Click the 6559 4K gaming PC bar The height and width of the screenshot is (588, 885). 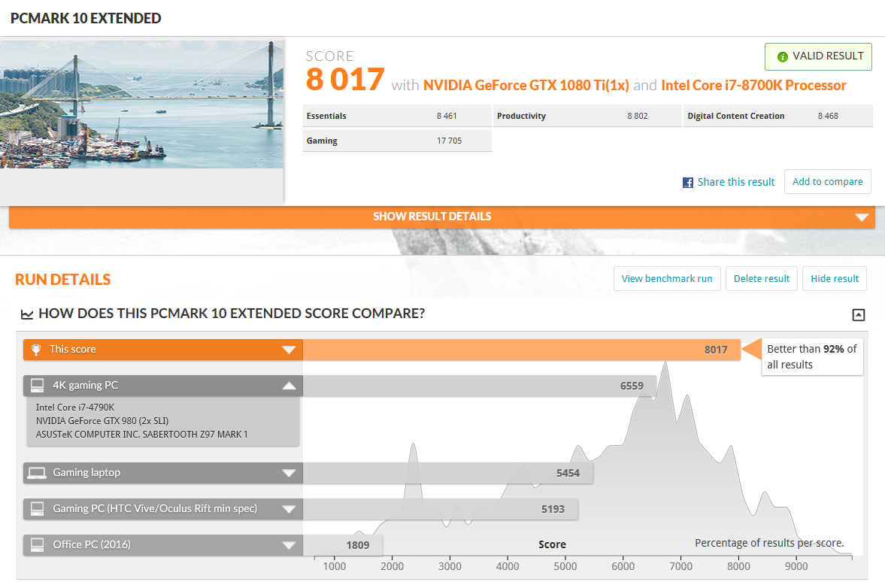tap(480, 386)
